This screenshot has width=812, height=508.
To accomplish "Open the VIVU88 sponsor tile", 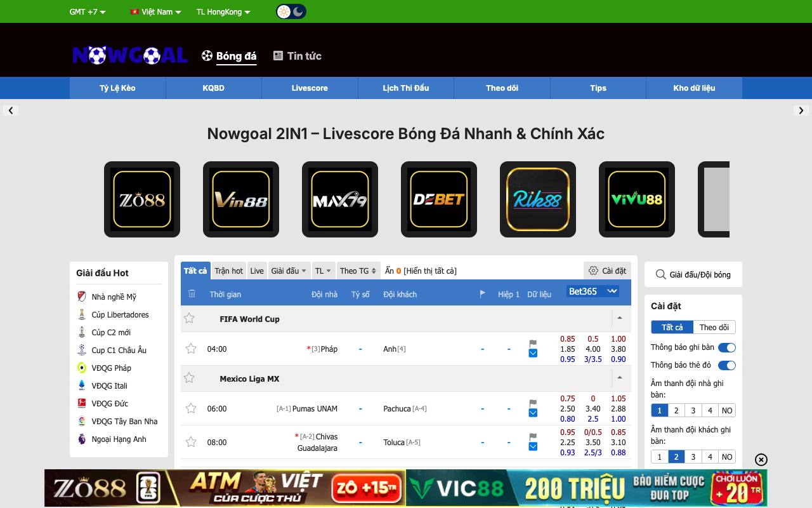I will coord(637,199).
